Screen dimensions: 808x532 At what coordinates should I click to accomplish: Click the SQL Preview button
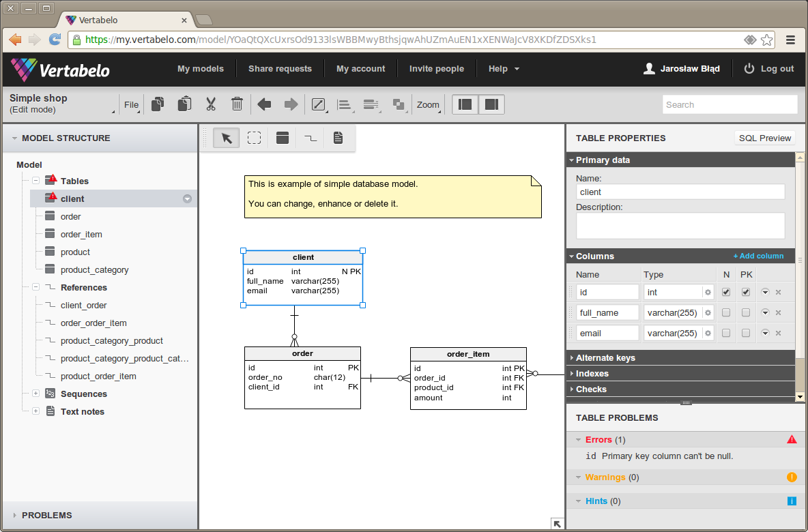[764, 138]
